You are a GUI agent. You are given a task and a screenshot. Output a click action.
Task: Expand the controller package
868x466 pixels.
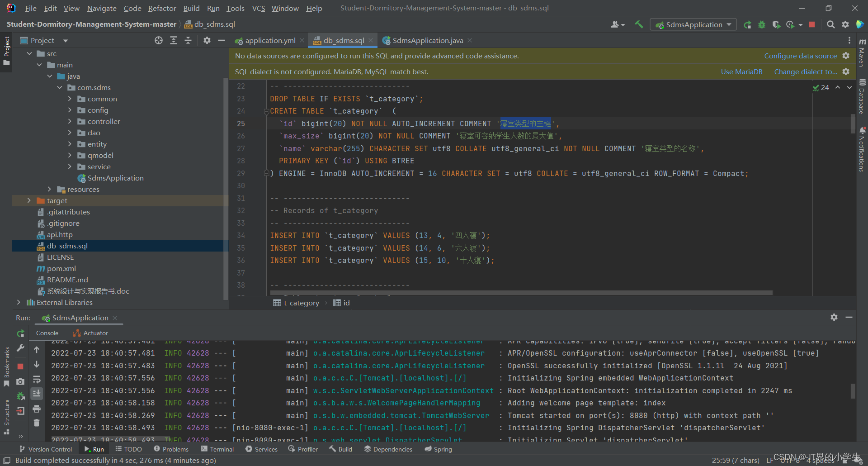click(x=70, y=121)
